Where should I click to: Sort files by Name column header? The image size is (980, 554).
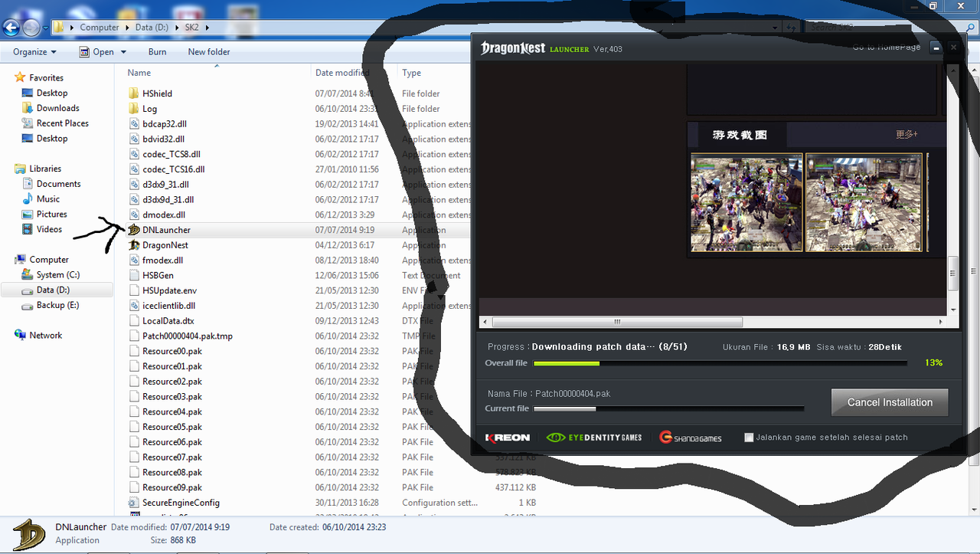[217, 73]
